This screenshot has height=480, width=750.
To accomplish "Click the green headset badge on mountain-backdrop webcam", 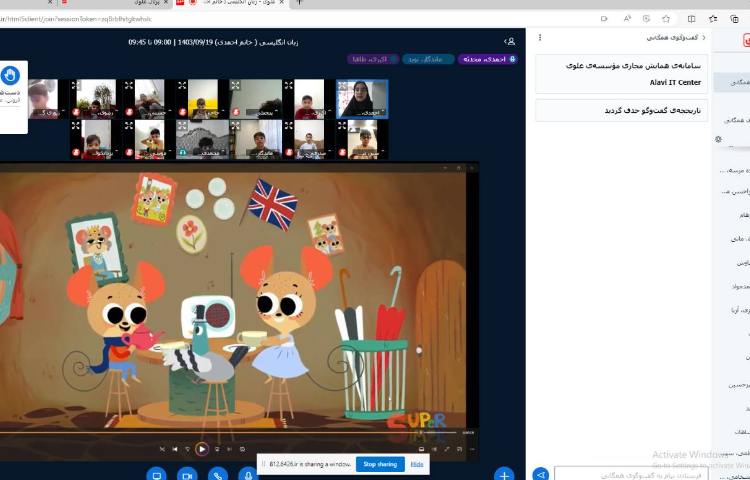I will pyautogui.click(x=182, y=153).
